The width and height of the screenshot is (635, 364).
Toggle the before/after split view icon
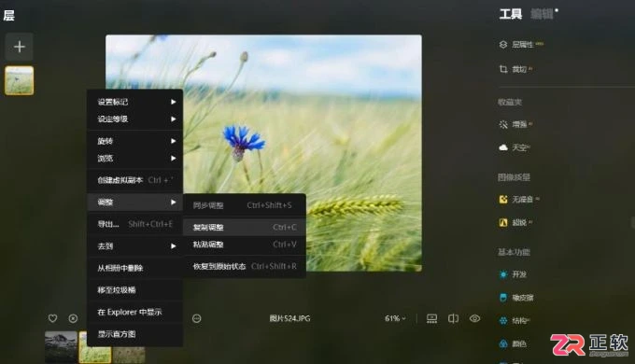(453, 318)
